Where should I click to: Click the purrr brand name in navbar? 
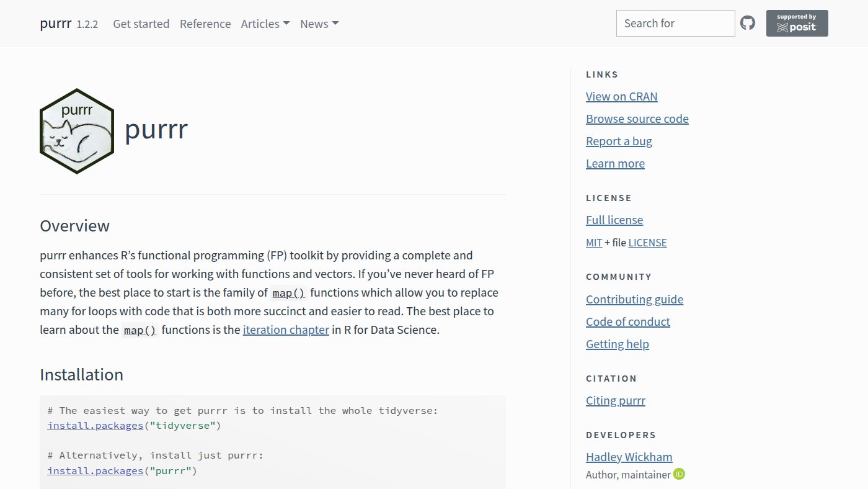click(55, 24)
